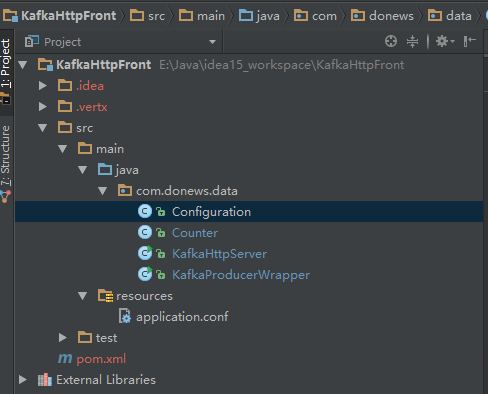Open the Project view type dropdown
Viewport: 488px width, 394px height.
pos(212,42)
